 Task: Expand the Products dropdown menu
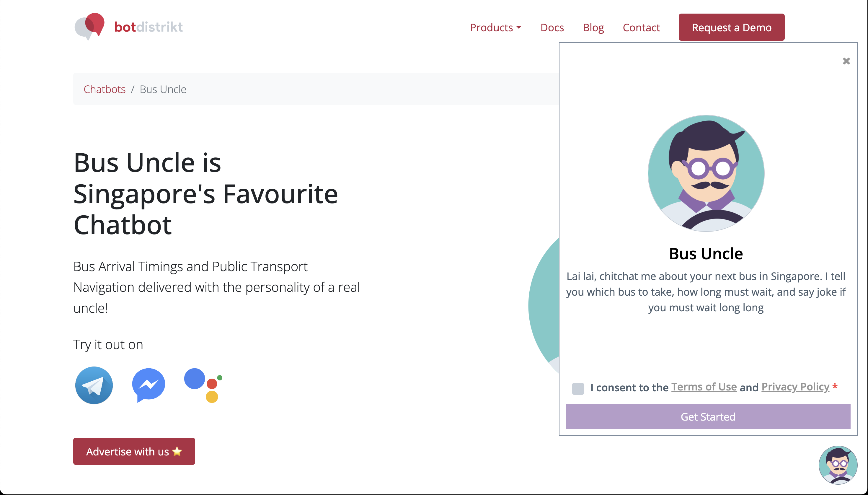pyautogui.click(x=495, y=27)
